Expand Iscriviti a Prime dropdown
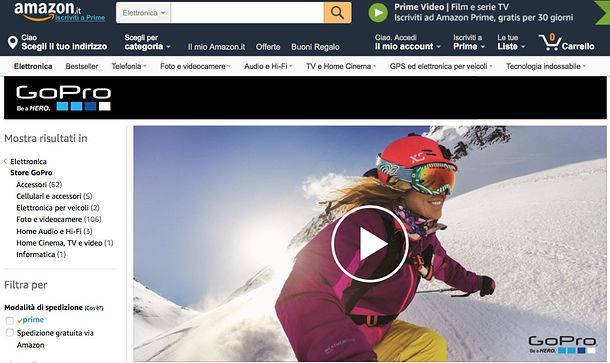610x363 pixels. click(x=469, y=42)
